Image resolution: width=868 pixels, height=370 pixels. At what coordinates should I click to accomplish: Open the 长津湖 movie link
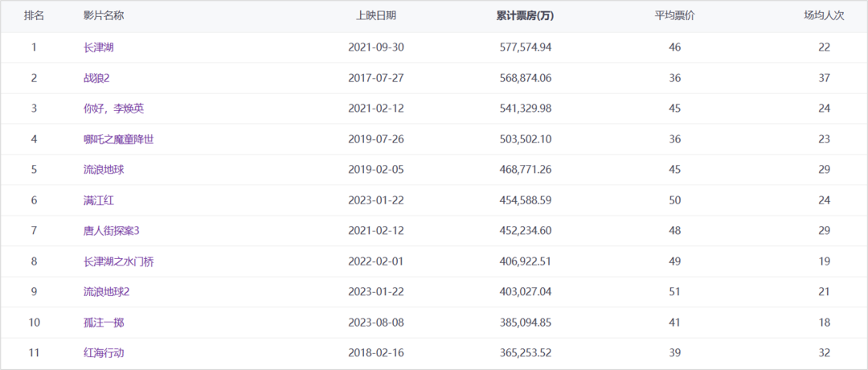(x=98, y=47)
